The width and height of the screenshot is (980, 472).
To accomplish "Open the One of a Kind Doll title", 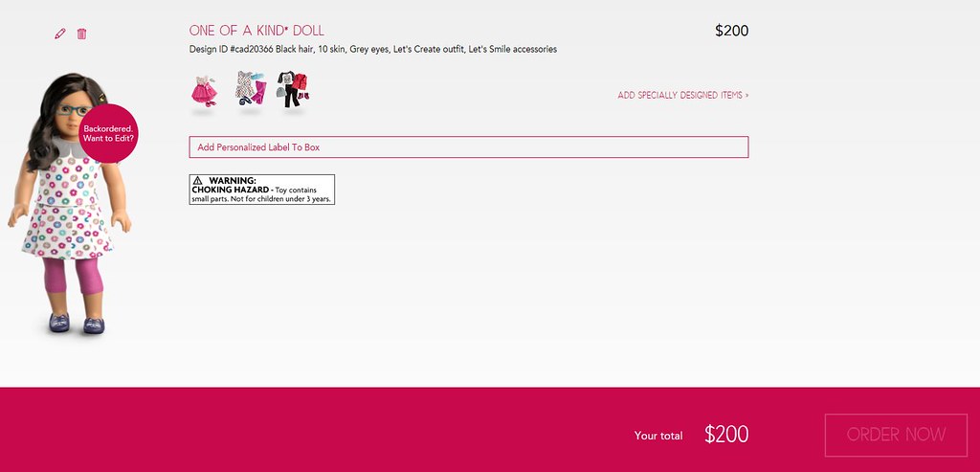I will tap(256, 31).
